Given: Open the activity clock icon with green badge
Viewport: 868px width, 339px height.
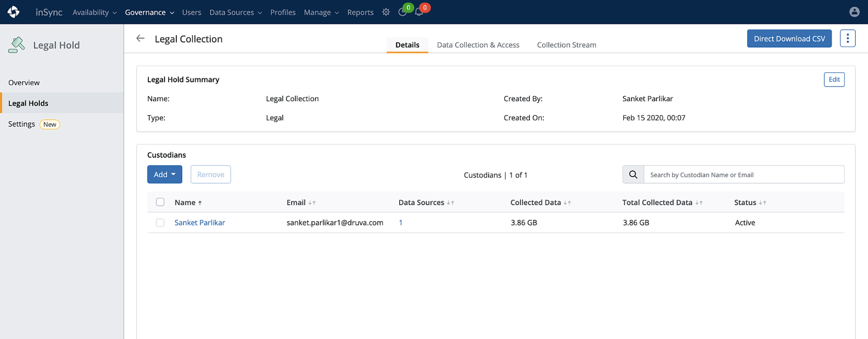Looking at the screenshot, I should pyautogui.click(x=403, y=12).
